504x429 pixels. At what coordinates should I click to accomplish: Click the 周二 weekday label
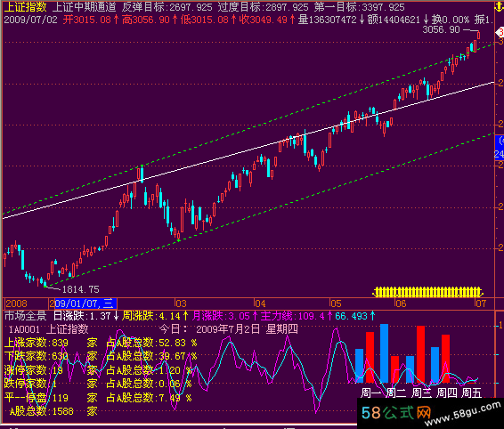[x=395, y=393]
